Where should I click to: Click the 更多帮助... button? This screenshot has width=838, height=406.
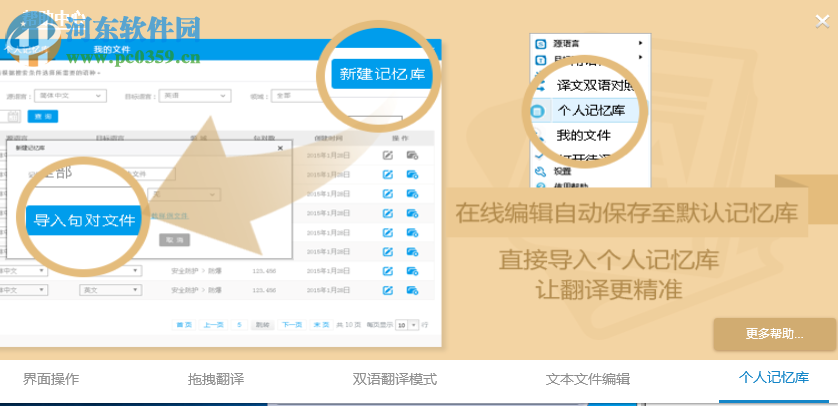[x=774, y=334]
